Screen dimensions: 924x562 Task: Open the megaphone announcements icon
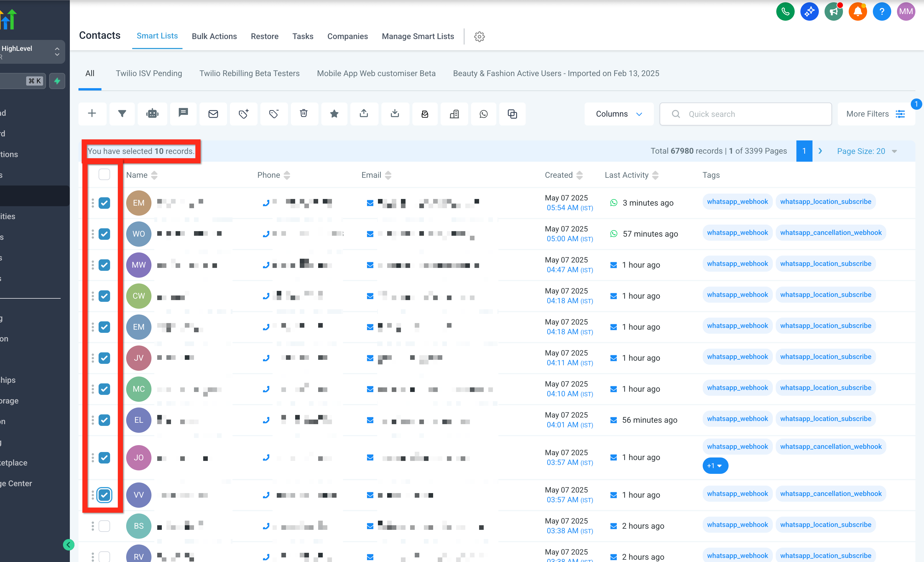tap(834, 11)
